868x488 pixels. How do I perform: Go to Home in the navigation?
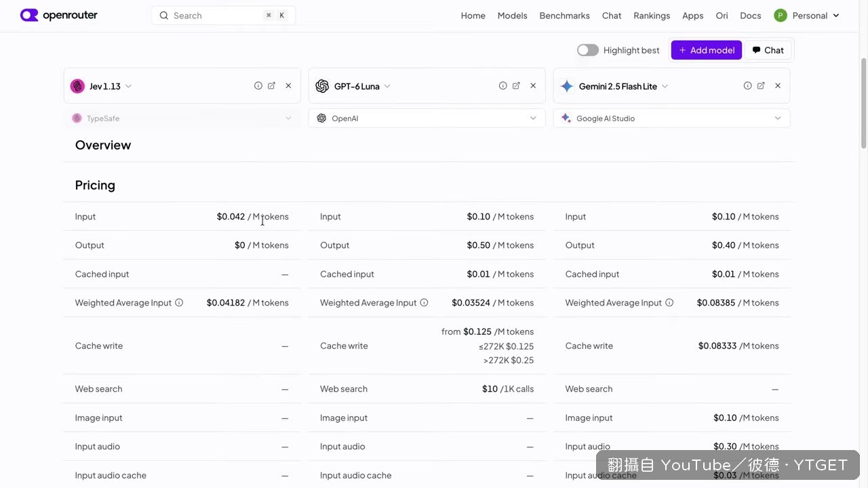pyautogui.click(x=473, y=16)
